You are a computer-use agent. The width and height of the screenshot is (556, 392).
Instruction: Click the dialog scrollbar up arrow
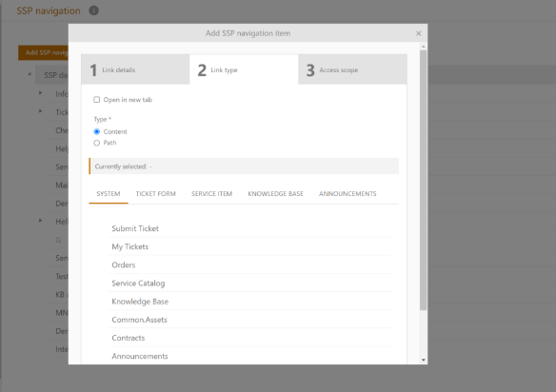click(x=423, y=47)
